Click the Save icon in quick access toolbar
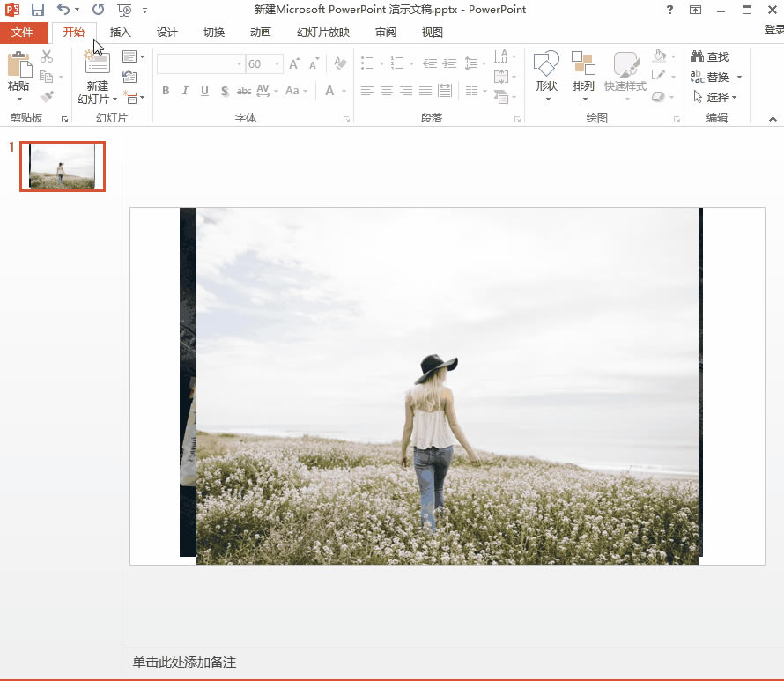This screenshot has height=681, width=784. click(x=37, y=10)
